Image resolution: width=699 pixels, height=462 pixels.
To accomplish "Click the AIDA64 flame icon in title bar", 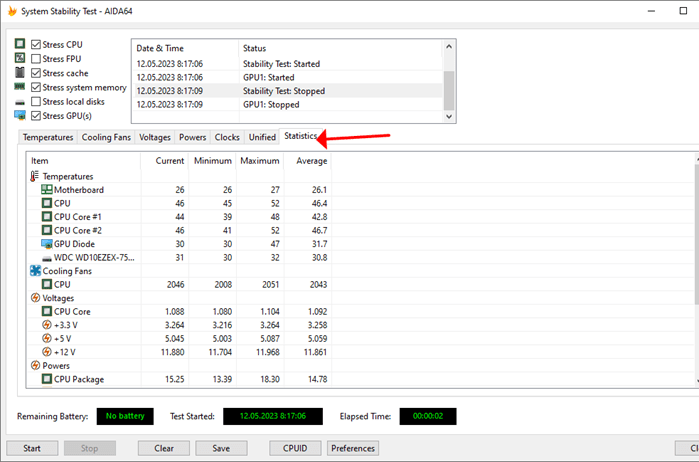I will [12, 11].
